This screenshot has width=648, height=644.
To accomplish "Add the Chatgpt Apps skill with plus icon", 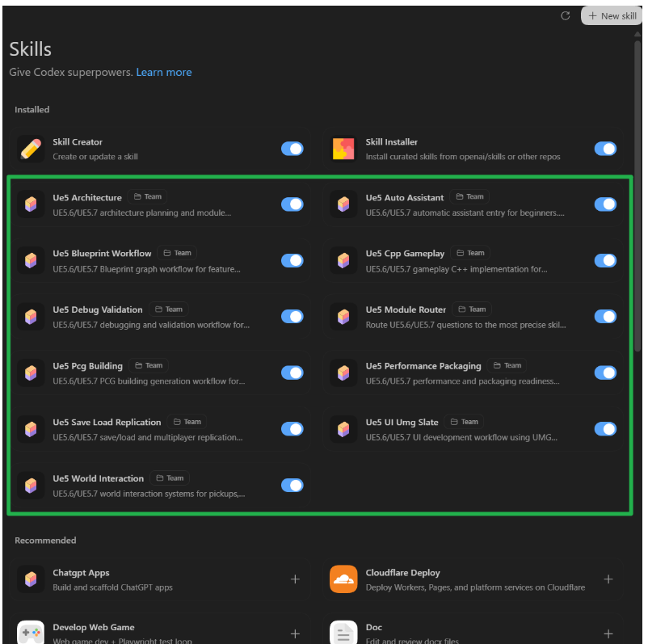I will click(x=295, y=579).
